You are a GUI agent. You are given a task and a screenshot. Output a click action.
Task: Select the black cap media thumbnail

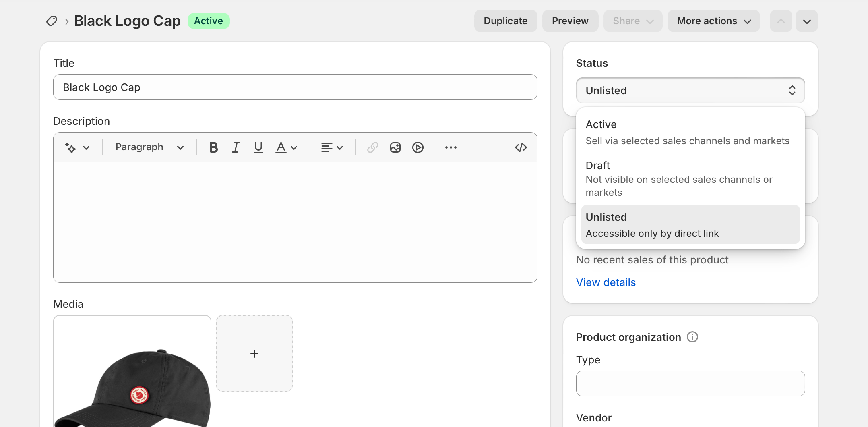pyautogui.click(x=132, y=371)
